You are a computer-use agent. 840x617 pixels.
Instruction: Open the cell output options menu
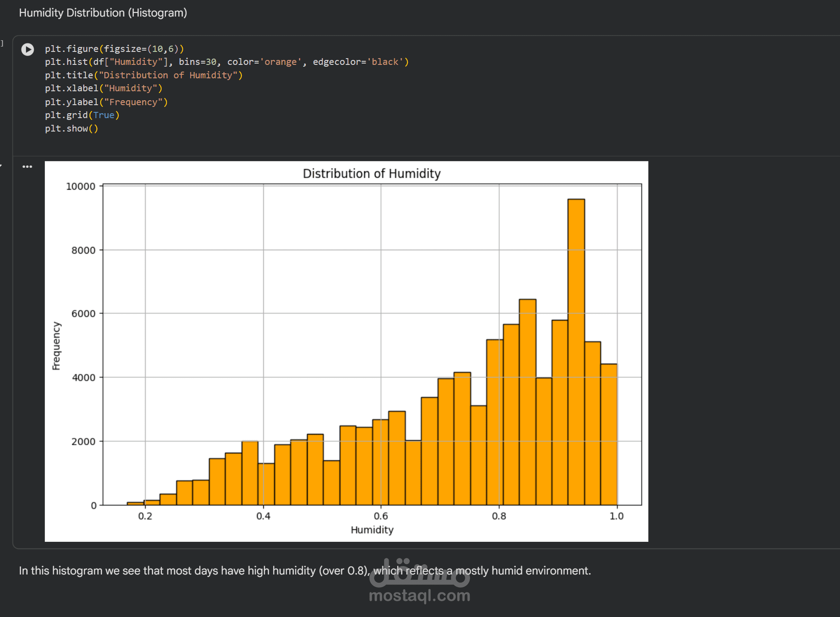pos(27,166)
